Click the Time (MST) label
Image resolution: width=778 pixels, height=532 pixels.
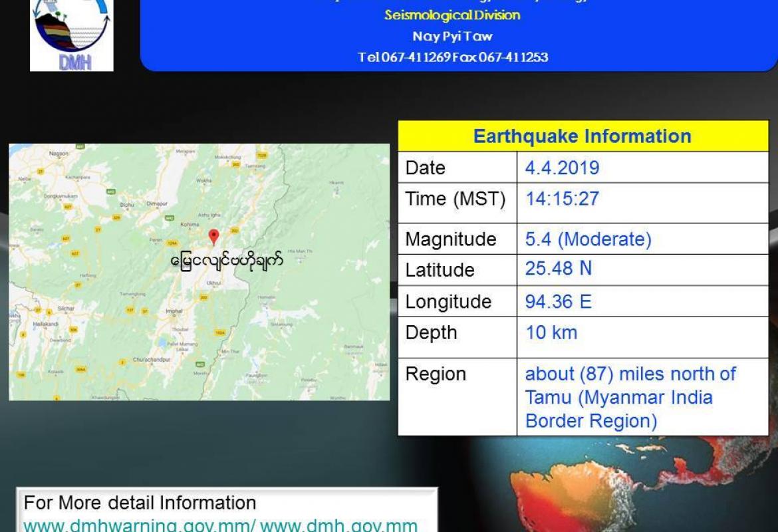[455, 199]
